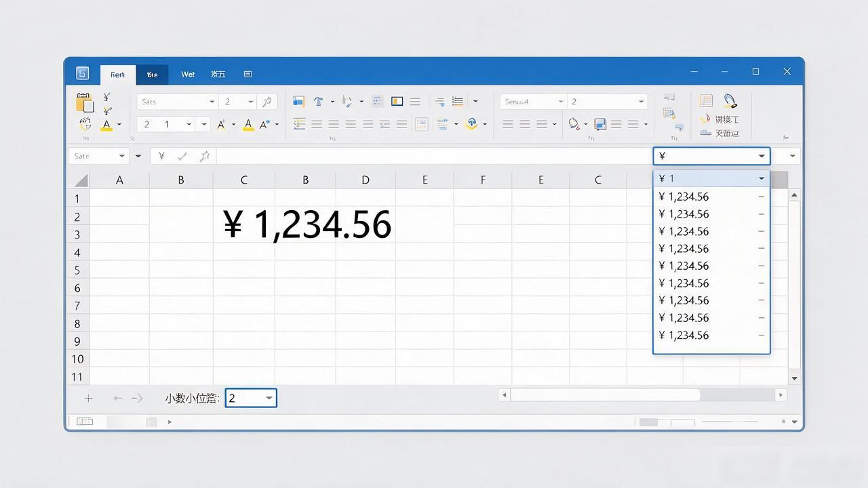Open the Sate name box dropdown

[122, 156]
